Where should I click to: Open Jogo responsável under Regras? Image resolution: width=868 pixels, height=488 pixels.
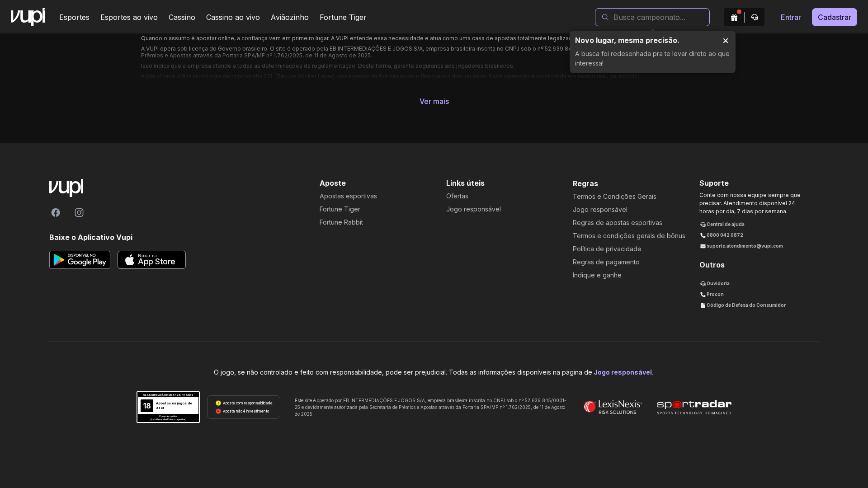click(600, 210)
